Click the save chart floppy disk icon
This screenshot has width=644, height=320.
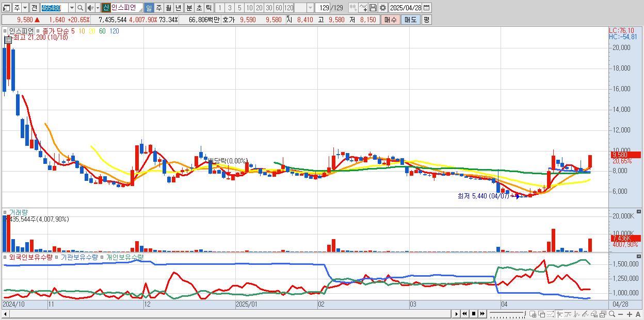[x=373, y=8]
